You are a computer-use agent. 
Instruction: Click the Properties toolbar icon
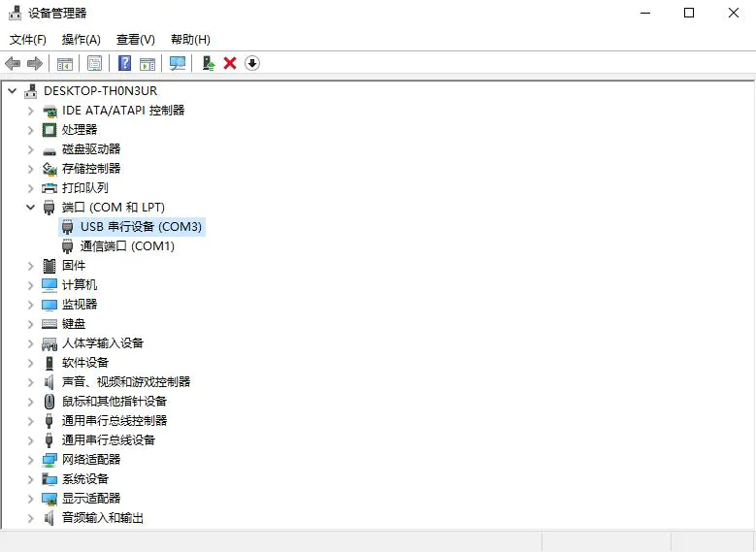point(94,63)
